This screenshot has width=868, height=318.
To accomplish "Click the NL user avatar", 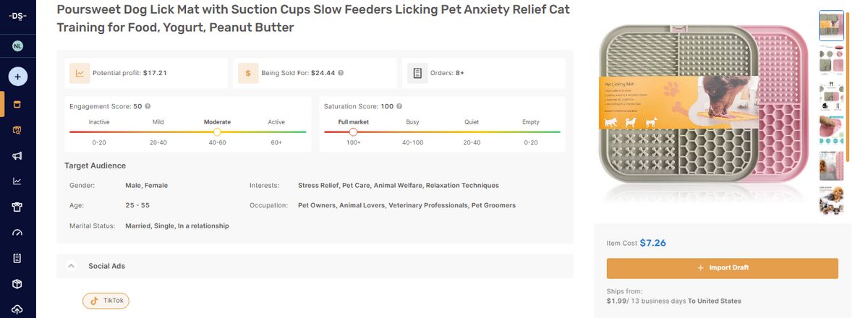I will 17,46.
